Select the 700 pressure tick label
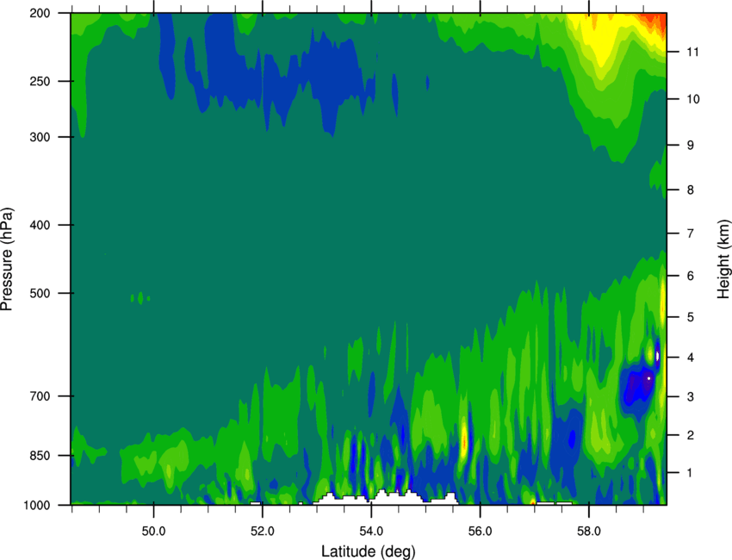The width and height of the screenshot is (732, 560). pos(40,396)
